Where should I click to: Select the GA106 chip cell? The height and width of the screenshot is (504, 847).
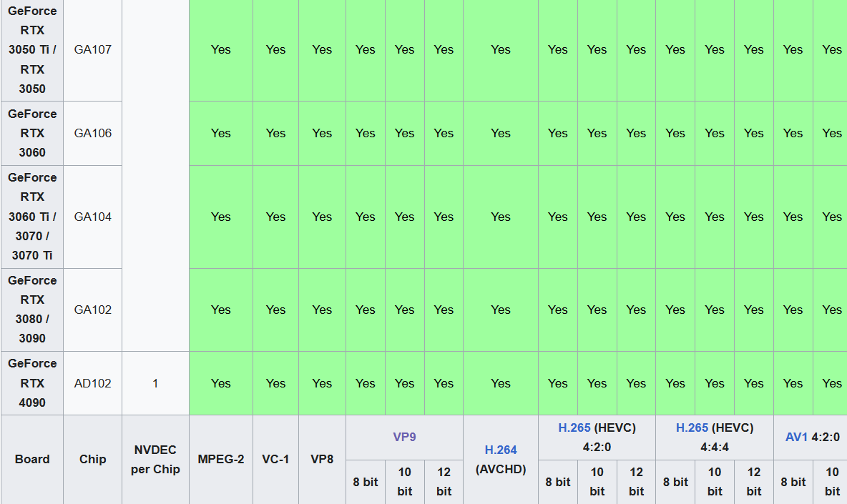click(93, 133)
